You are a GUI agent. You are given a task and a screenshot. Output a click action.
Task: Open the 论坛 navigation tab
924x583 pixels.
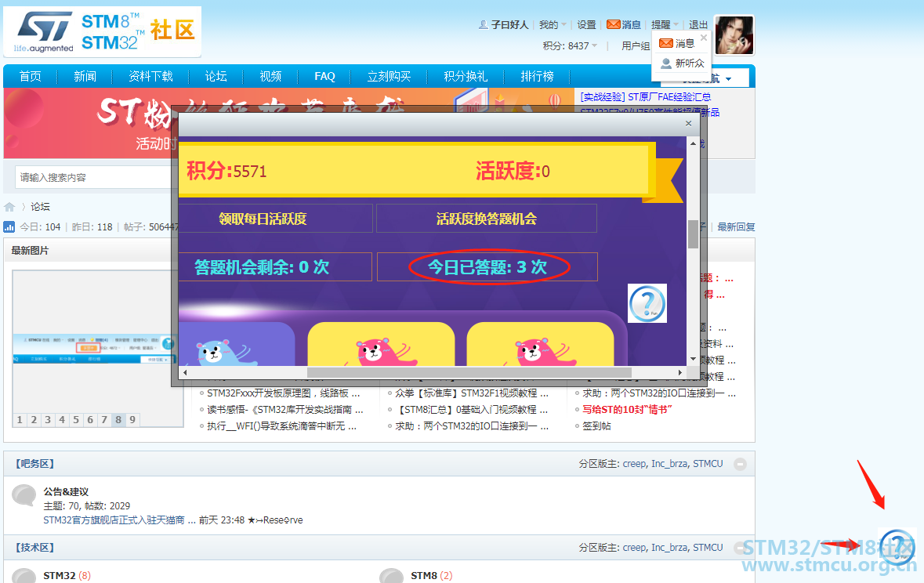click(x=216, y=76)
